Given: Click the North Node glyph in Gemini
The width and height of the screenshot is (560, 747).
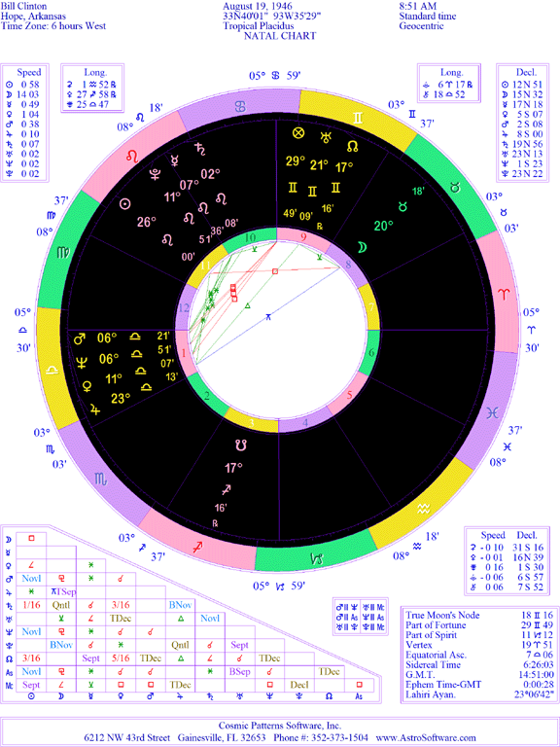Looking at the screenshot, I should [353, 146].
